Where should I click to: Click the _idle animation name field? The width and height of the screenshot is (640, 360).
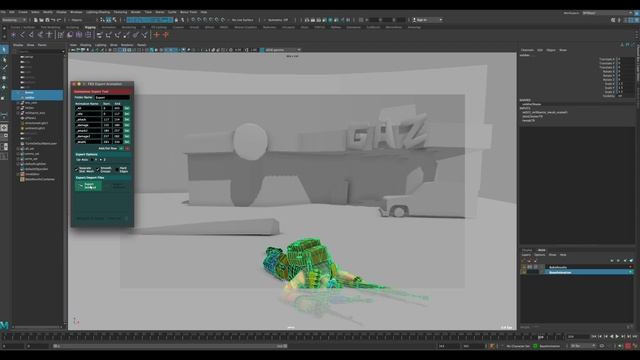click(x=88, y=114)
